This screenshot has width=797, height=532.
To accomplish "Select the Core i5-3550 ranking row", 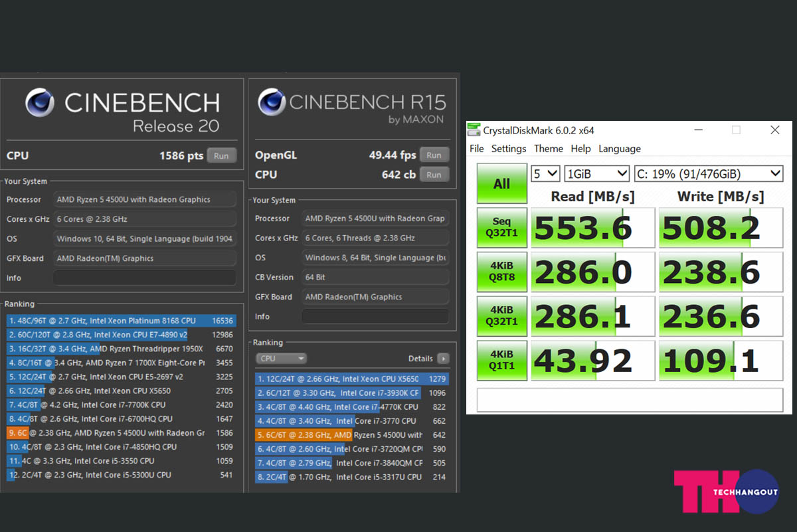I will coord(121,461).
